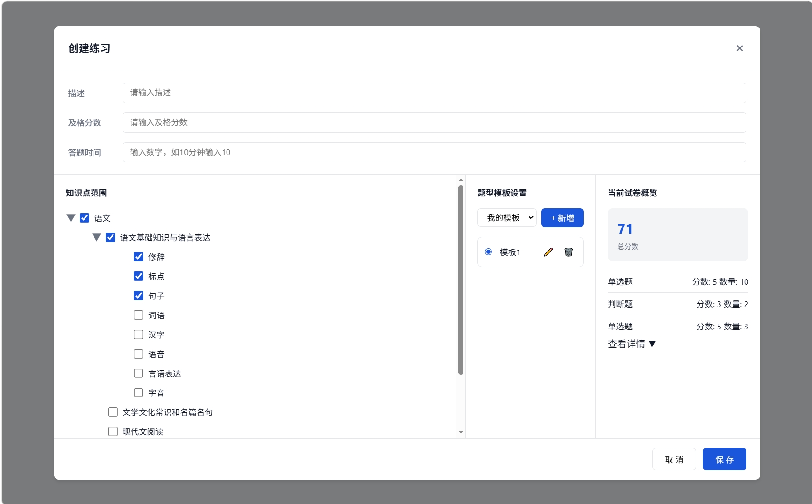Uncheck the 语文 checkbox
812x504 pixels.
(85, 218)
